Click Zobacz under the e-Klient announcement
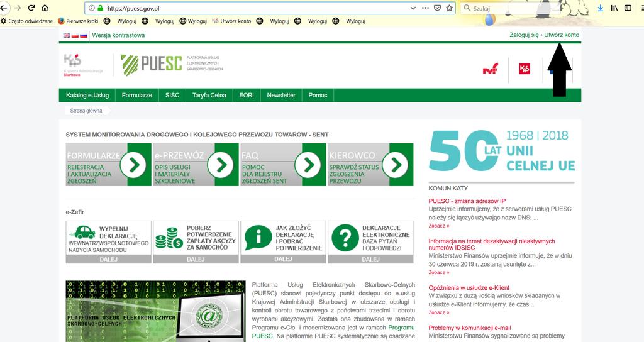This screenshot has height=342, width=644. pos(438,312)
